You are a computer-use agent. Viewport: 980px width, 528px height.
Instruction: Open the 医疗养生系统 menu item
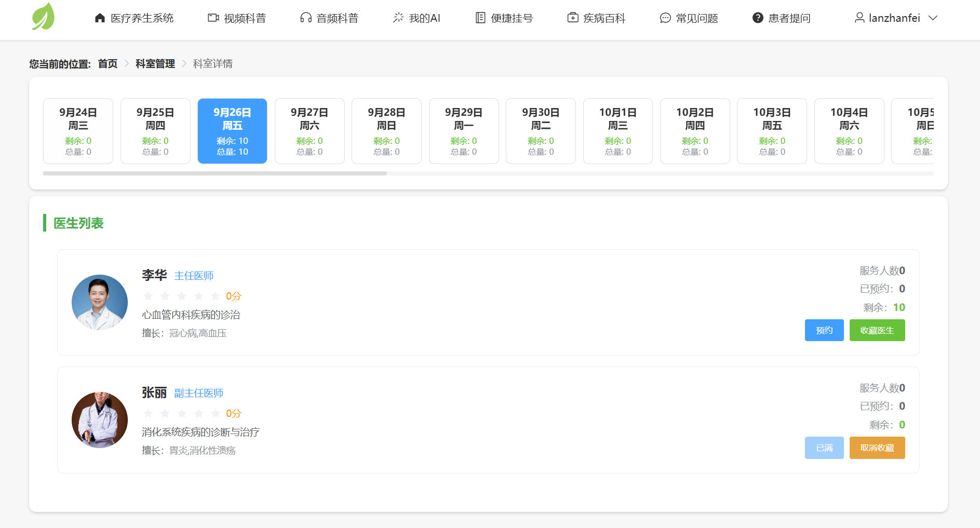click(x=134, y=18)
